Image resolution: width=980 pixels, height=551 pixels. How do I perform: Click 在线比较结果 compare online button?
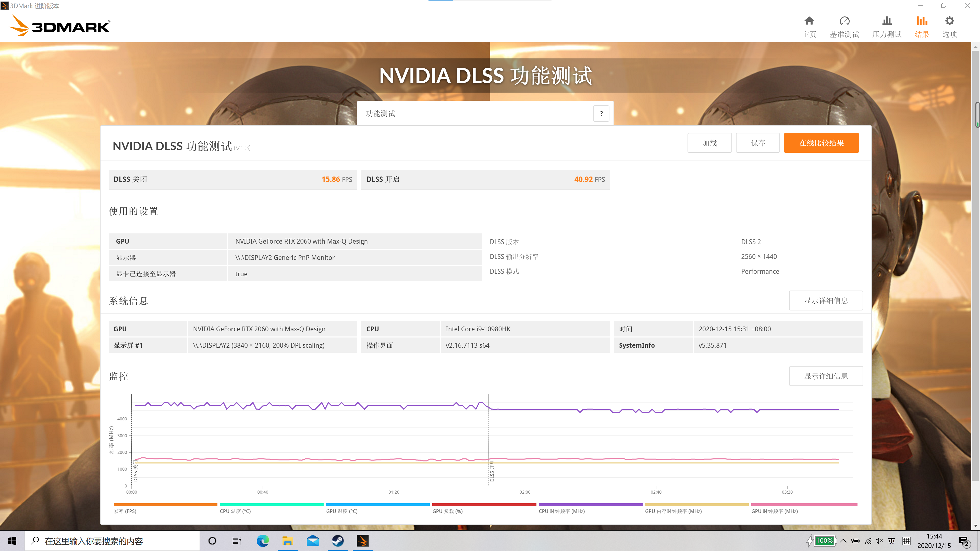coord(821,143)
